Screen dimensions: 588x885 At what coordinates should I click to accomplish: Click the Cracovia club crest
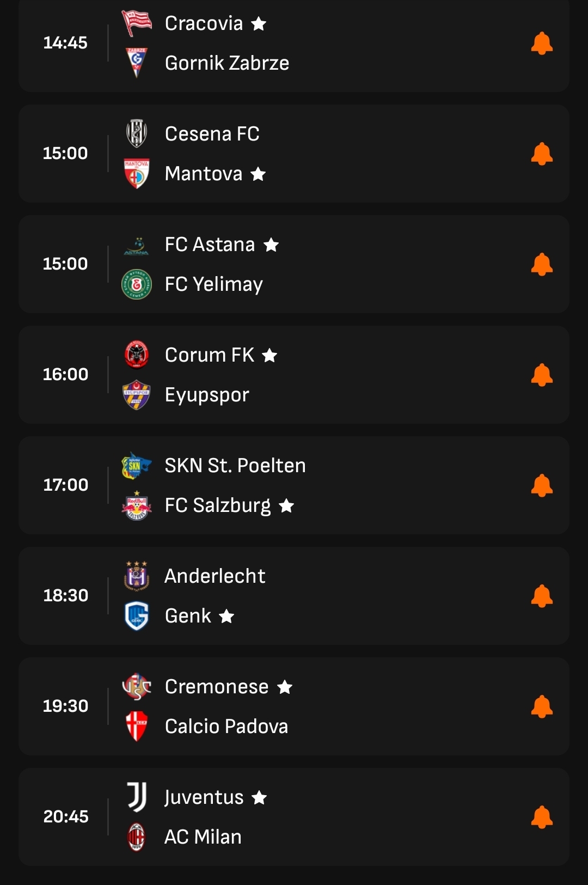(x=136, y=23)
